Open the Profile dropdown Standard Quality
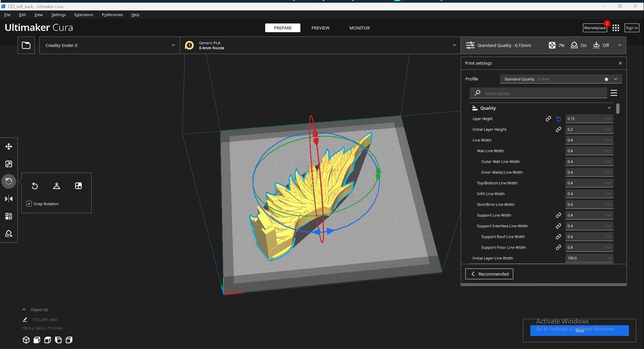The width and height of the screenshot is (644, 349). (561, 79)
